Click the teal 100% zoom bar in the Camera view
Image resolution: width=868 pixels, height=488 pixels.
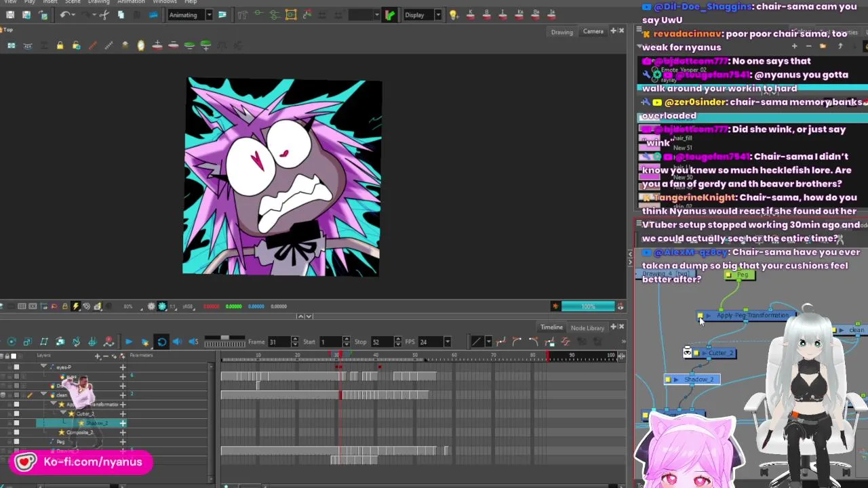(589, 306)
